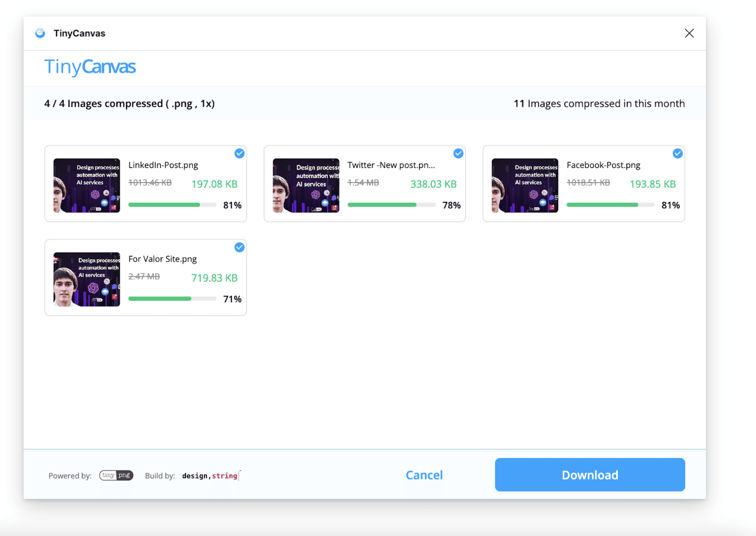This screenshot has width=756, height=536.
Task: Click the For Valor Site 71% progress bar
Action: coord(172,299)
